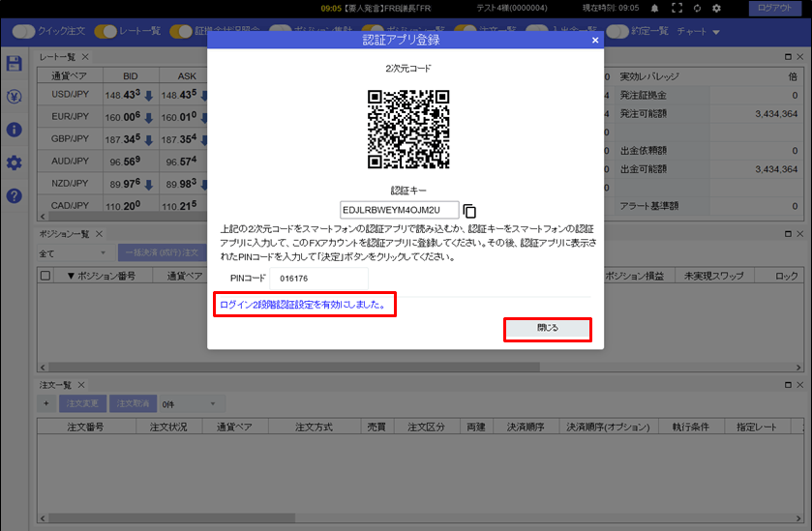Click the ASK column header
The image size is (812, 531).
(x=187, y=76)
